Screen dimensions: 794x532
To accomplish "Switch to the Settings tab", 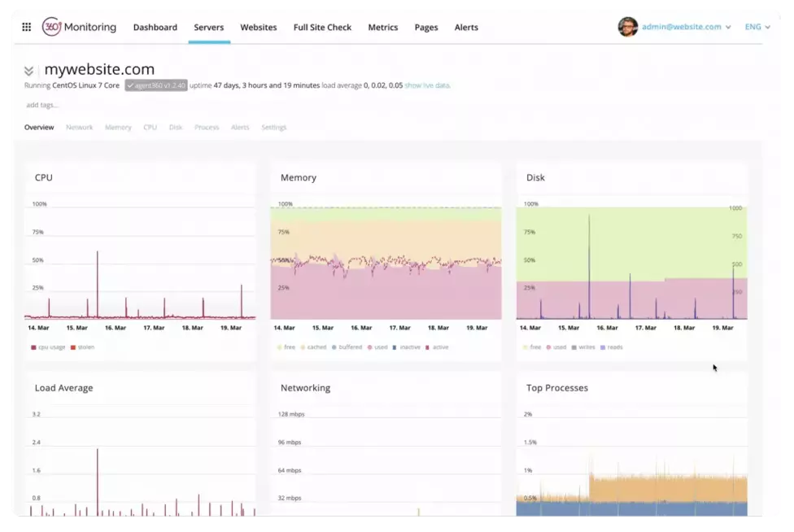I will (x=273, y=128).
